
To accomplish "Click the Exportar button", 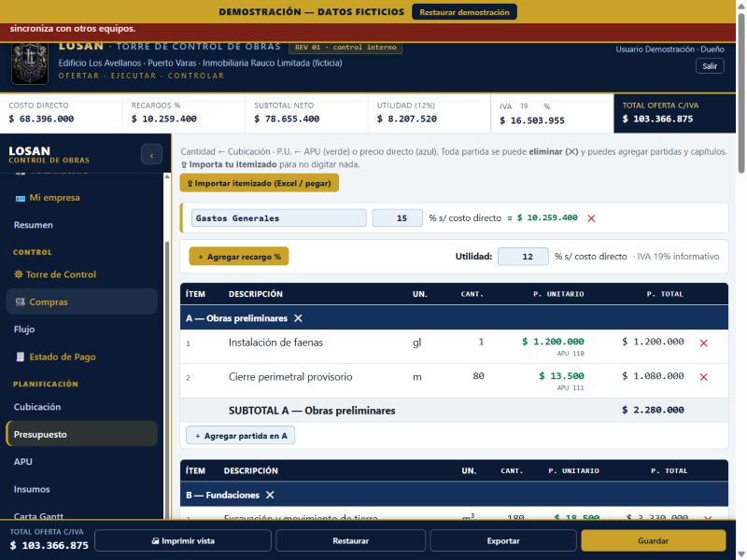I will pyautogui.click(x=503, y=541).
